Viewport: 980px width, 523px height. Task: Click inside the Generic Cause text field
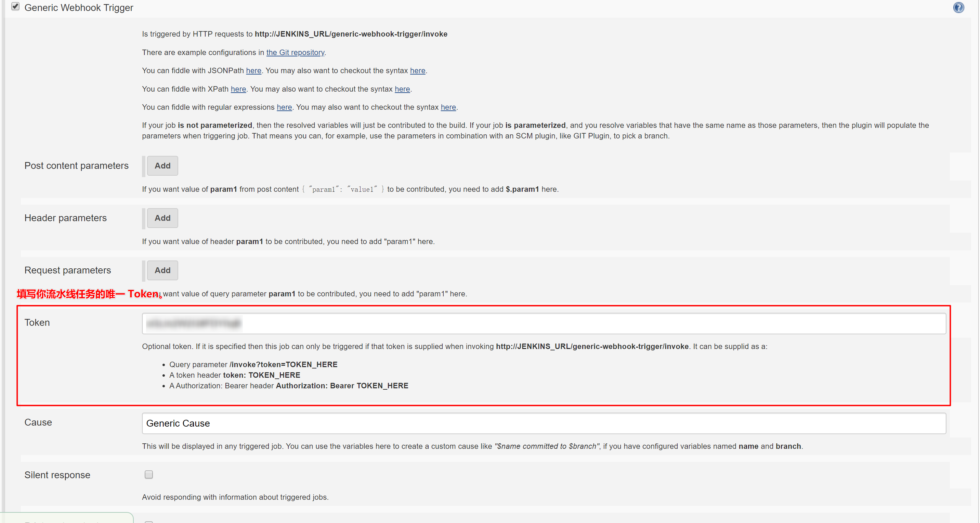[x=544, y=423]
